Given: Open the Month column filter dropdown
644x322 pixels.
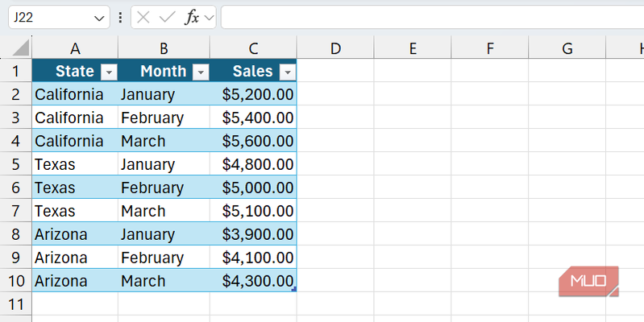Looking at the screenshot, I should pyautogui.click(x=201, y=72).
